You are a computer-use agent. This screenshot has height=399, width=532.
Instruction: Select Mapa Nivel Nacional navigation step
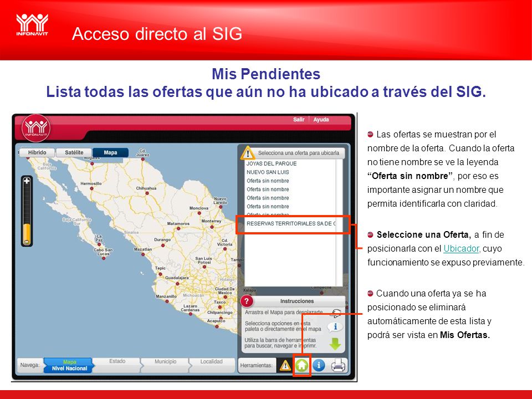point(68,365)
